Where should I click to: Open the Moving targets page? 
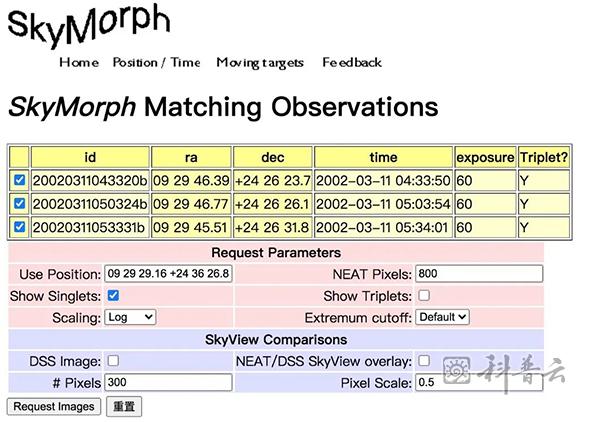click(260, 63)
